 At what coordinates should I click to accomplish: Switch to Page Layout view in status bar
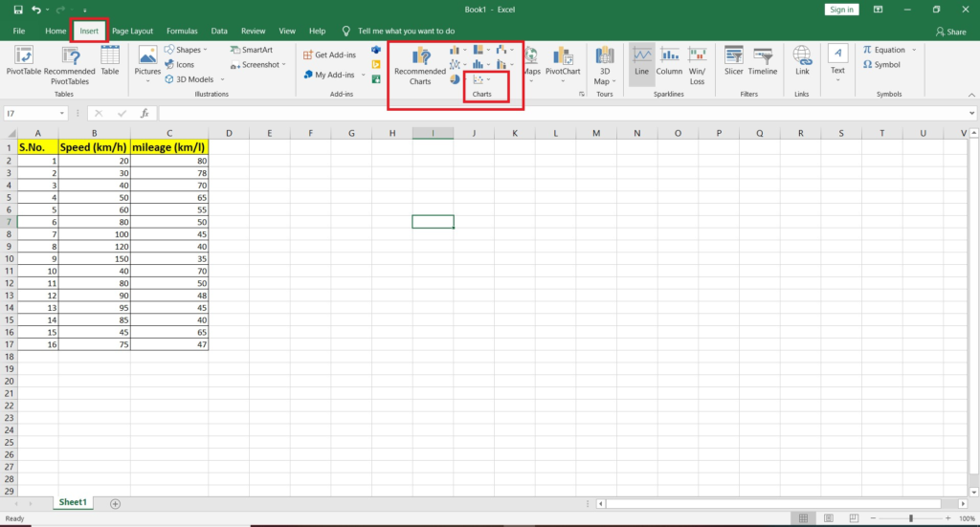click(828, 518)
